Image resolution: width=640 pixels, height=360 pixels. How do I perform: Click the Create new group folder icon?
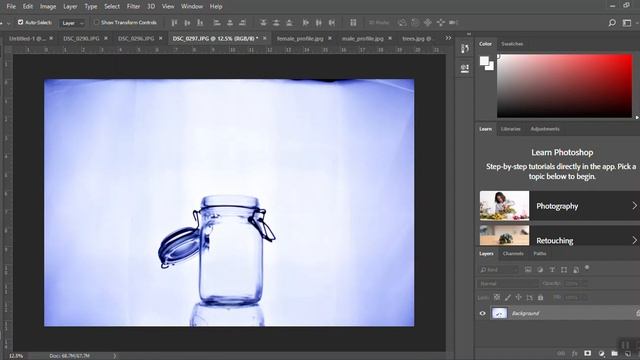click(x=614, y=353)
